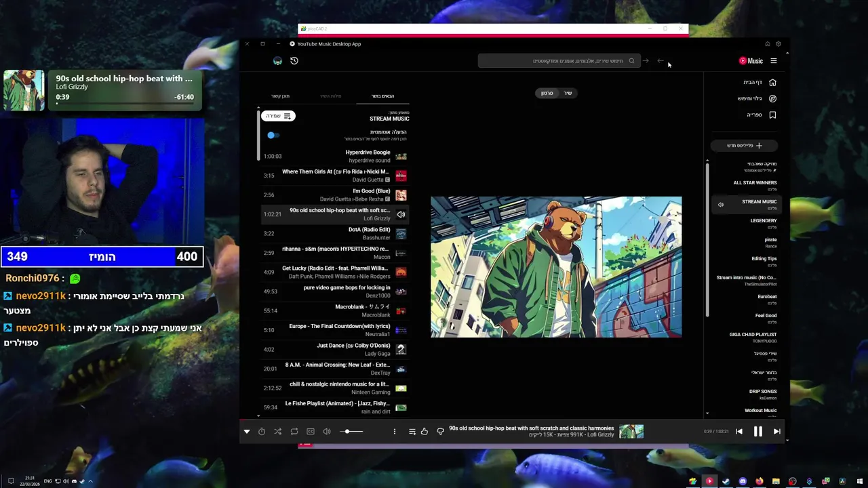Collapse the player page with down triangle
868x488 pixels.
point(247,431)
